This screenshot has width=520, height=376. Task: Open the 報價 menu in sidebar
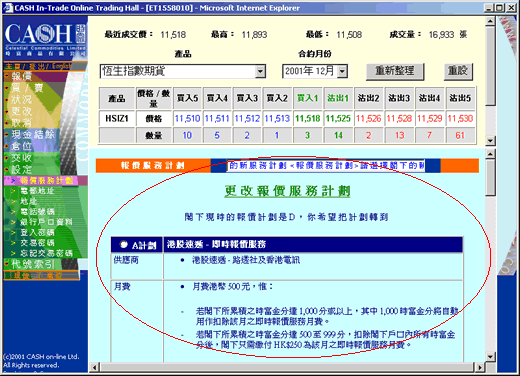click(22, 76)
